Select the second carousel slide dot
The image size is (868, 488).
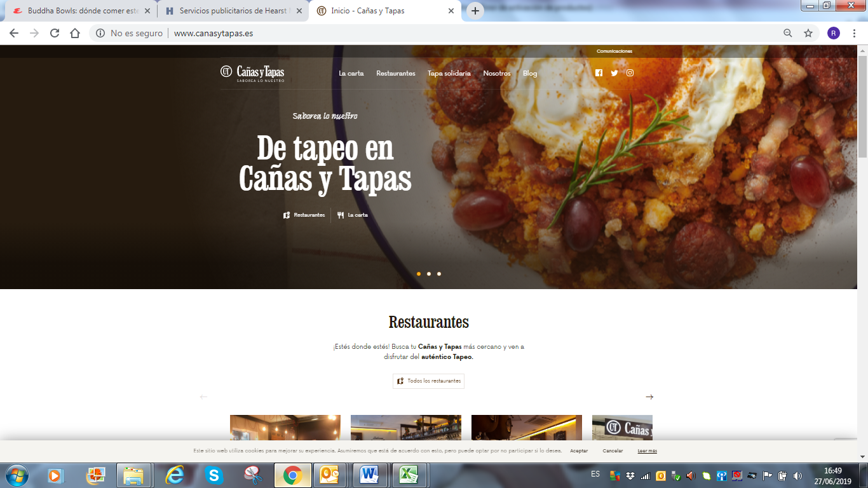click(x=429, y=274)
